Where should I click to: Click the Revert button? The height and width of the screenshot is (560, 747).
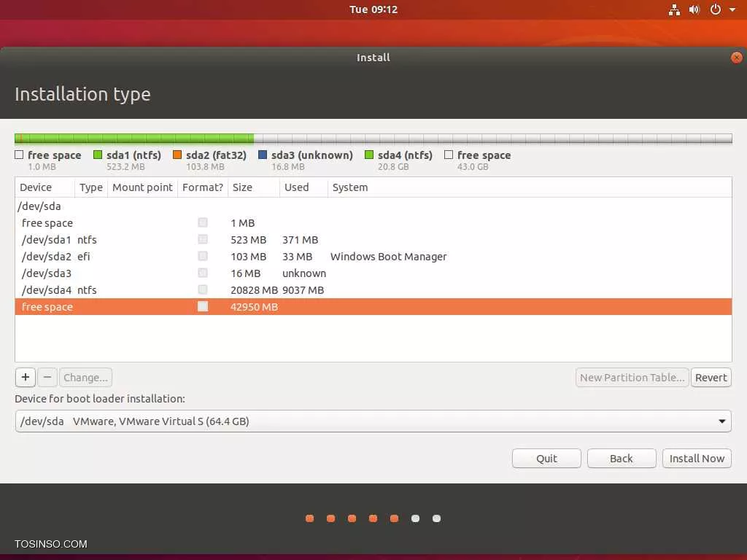point(711,377)
